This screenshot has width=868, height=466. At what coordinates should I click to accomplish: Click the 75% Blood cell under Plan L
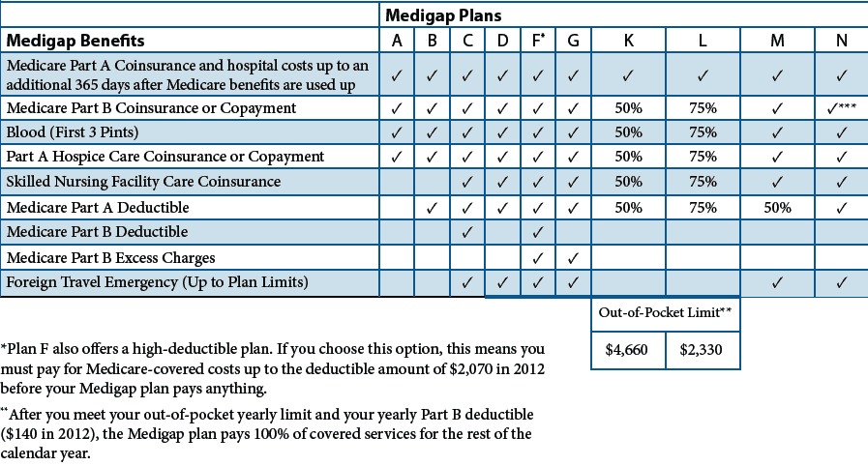click(x=703, y=132)
